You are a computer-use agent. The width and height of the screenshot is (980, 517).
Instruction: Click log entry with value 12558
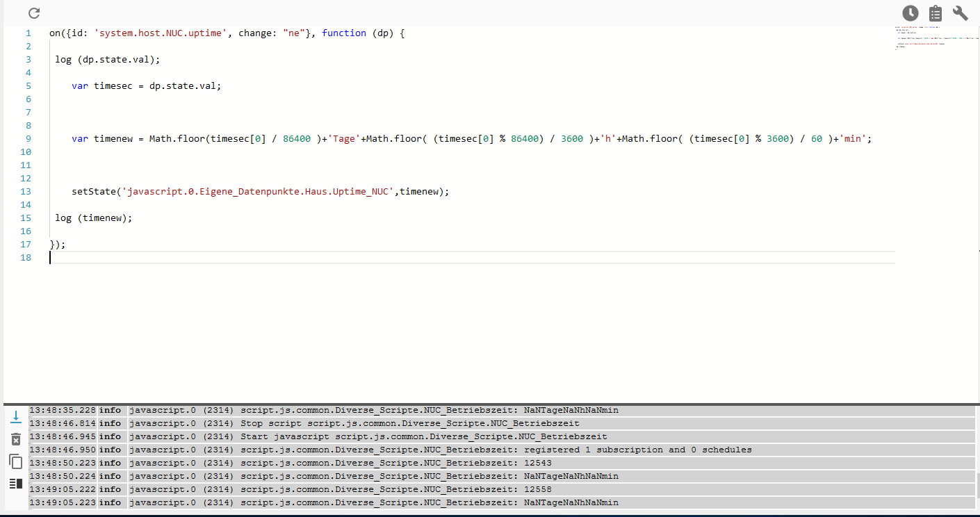click(x=501, y=489)
